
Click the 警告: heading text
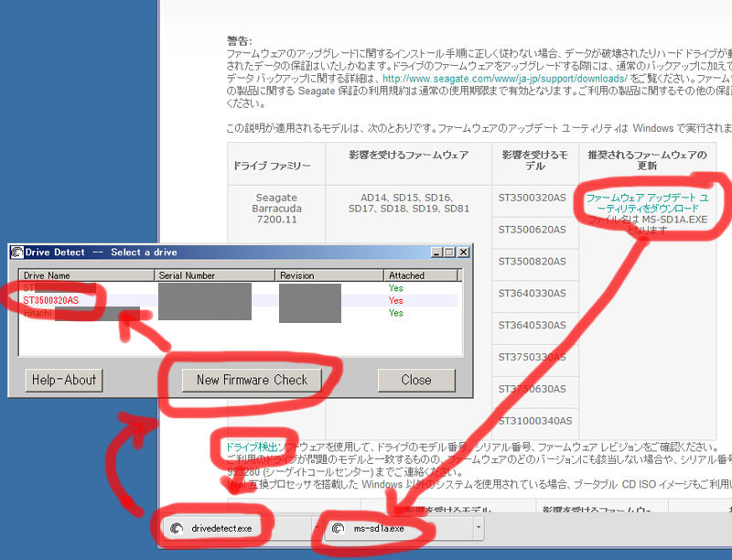[x=240, y=40]
